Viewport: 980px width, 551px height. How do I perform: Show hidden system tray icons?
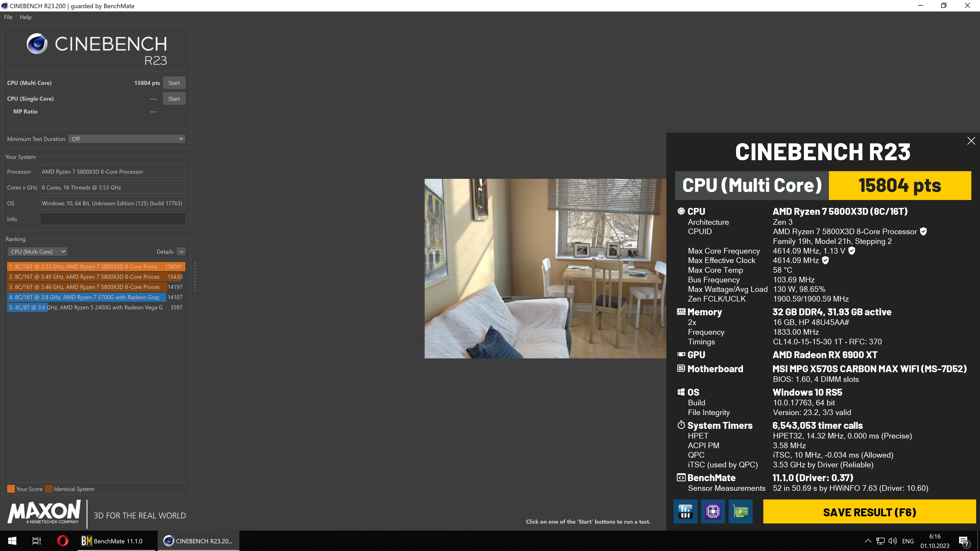pos(868,541)
